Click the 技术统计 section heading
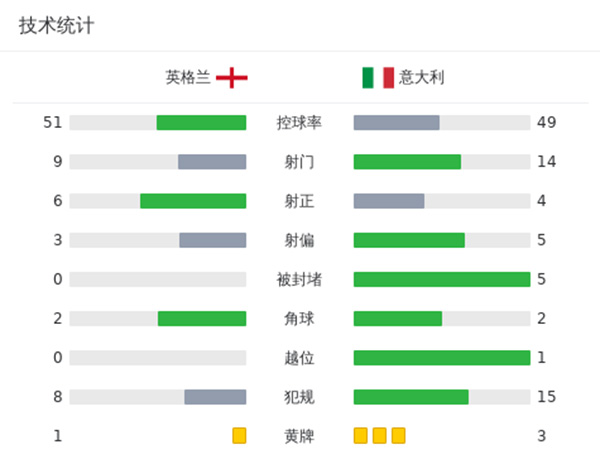 point(56,26)
